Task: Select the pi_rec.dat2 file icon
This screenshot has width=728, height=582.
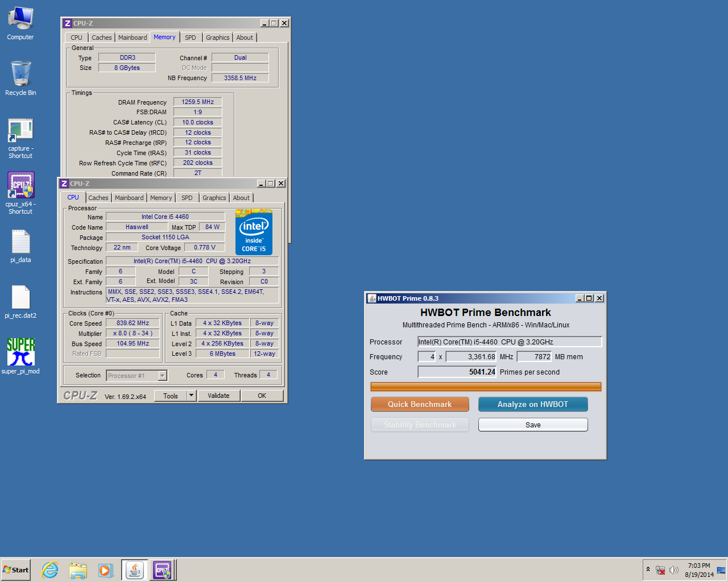Action: point(20,302)
